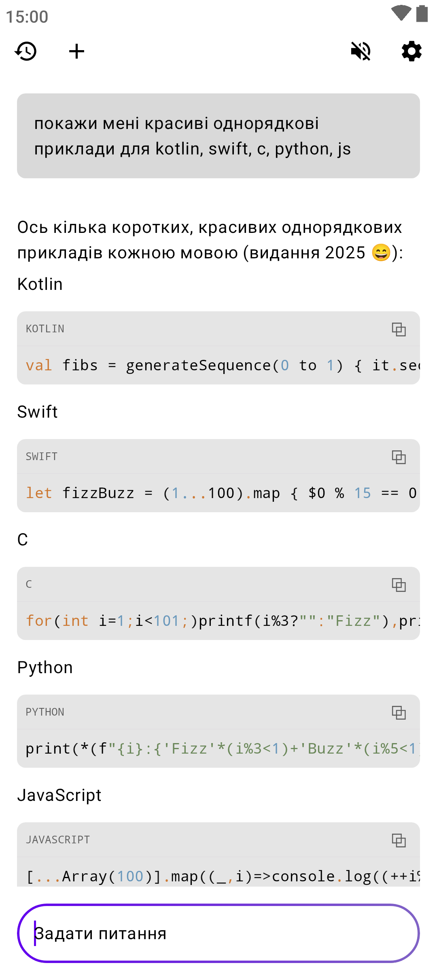Viewport: 437px width, 980px height.
Task: Tap the Wi-Fi status bar icon
Action: (401, 13)
